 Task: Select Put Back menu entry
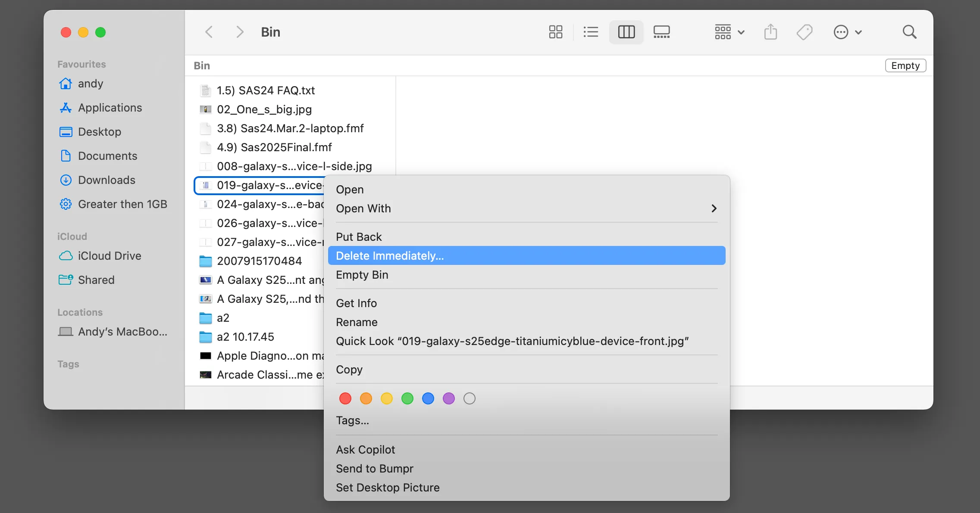(359, 237)
